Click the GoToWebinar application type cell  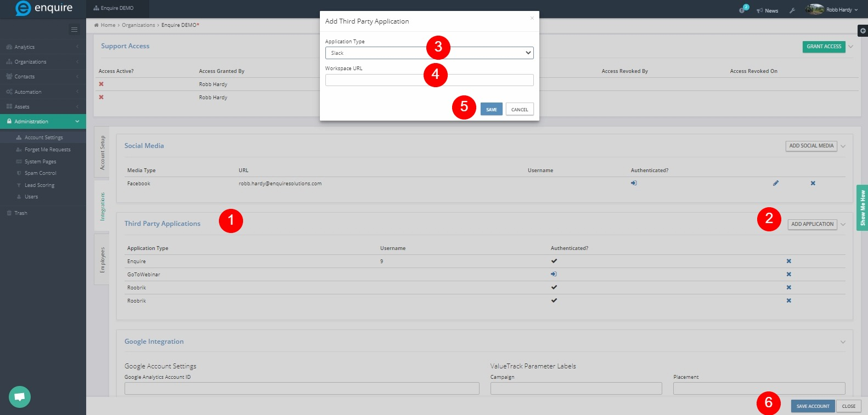point(144,275)
